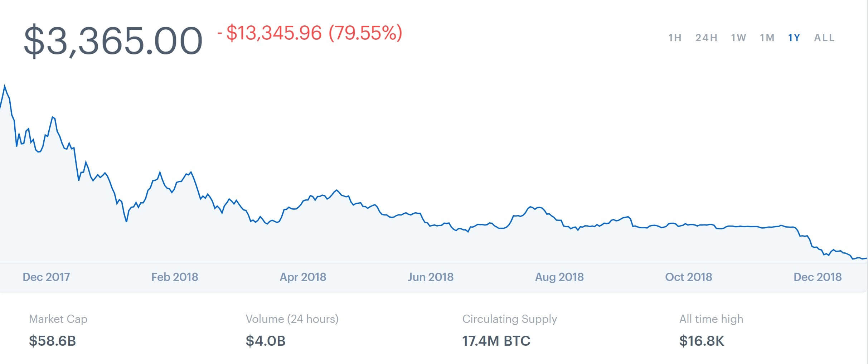Viewport: 868px width, 364px height.
Task: Click the Aug 2018 axis label
Action: pos(559,277)
